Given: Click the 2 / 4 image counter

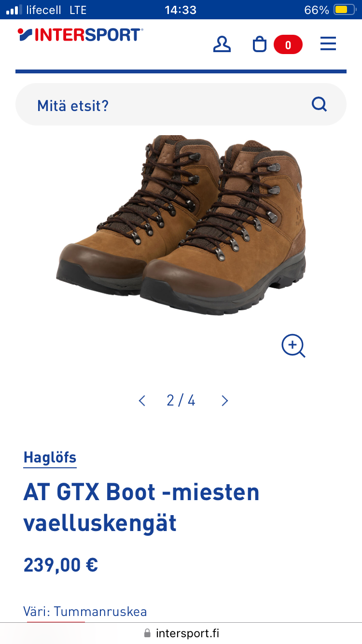Looking at the screenshot, I should click(x=181, y=401).
